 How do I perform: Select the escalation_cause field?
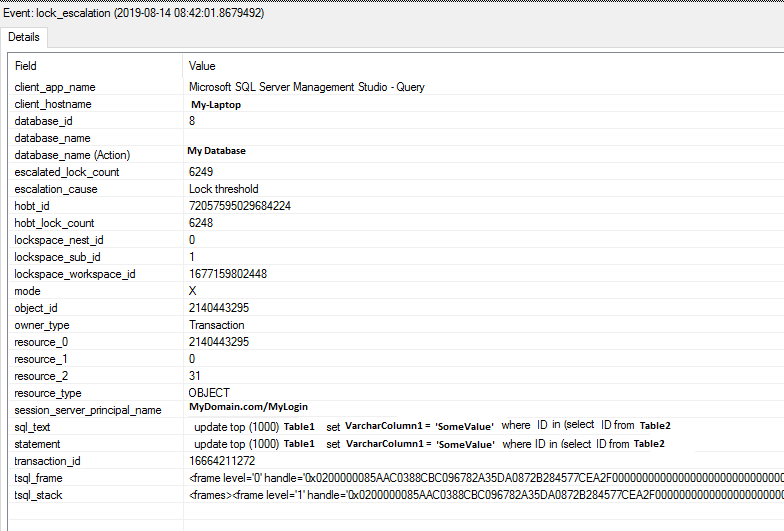pos(56,189)
